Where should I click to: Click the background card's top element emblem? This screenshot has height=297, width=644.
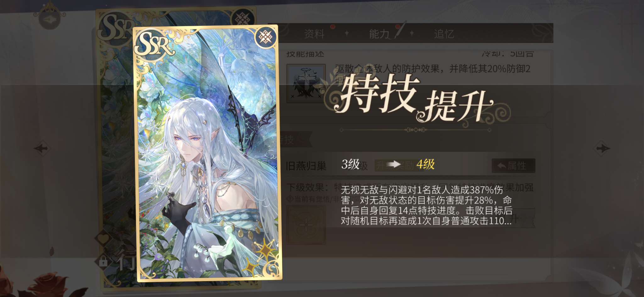point(243,18)
